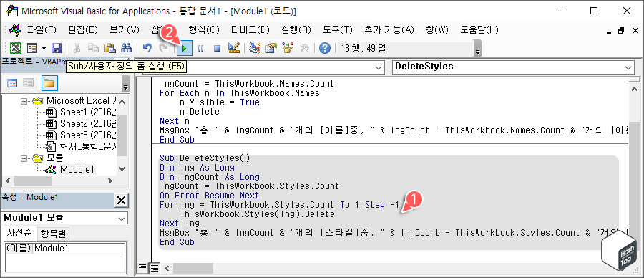Select Sheet2 in the project tree
This screenshot has width=644, height=278.
(x=81, y=123)
